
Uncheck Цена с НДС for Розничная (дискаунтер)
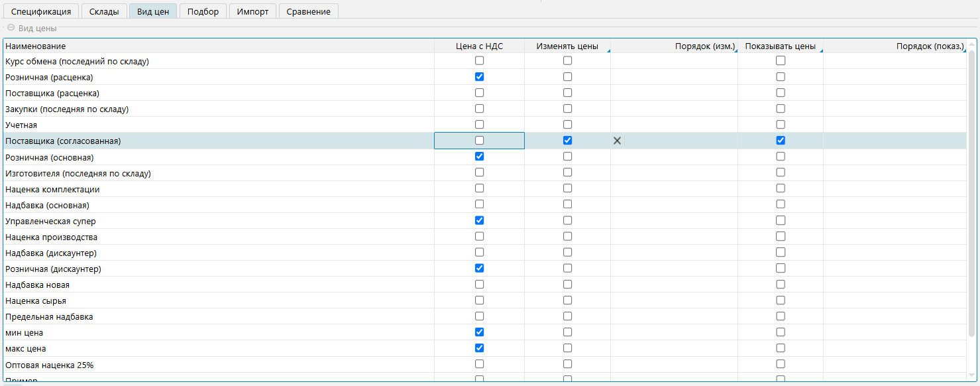click(x=480, y=268)
